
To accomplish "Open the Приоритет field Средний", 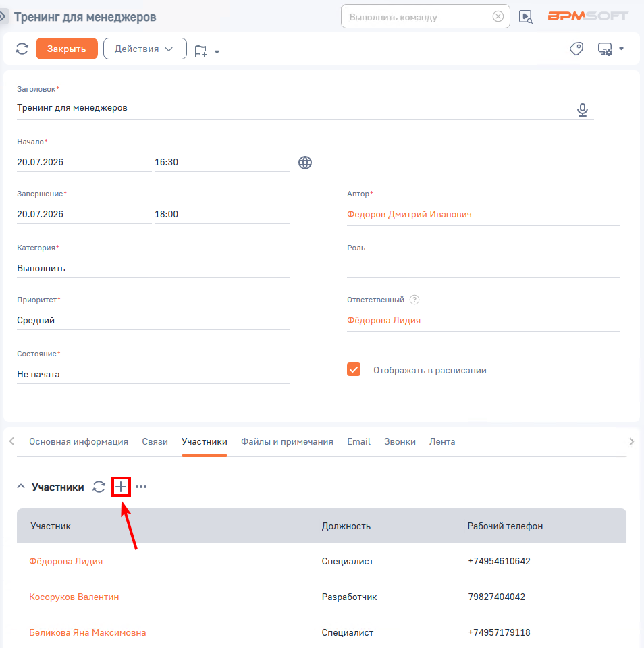I will click(x=153, y=320).
